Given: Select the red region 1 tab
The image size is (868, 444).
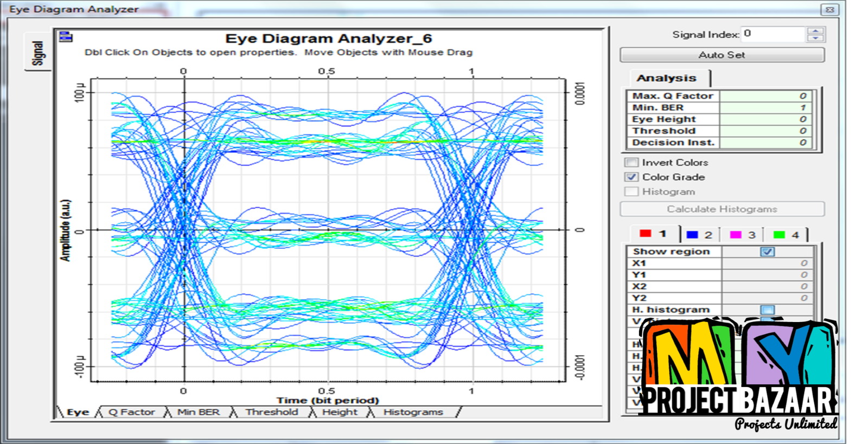Looking at the screenshot, I should click(x=654, y=234).
